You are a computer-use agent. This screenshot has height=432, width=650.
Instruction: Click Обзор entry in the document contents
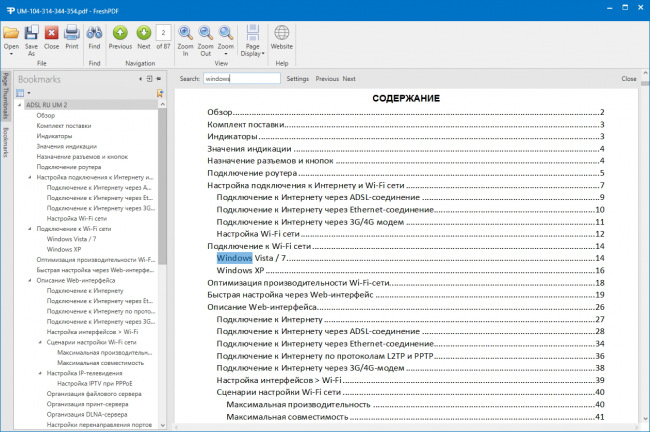tap(220, 112)
